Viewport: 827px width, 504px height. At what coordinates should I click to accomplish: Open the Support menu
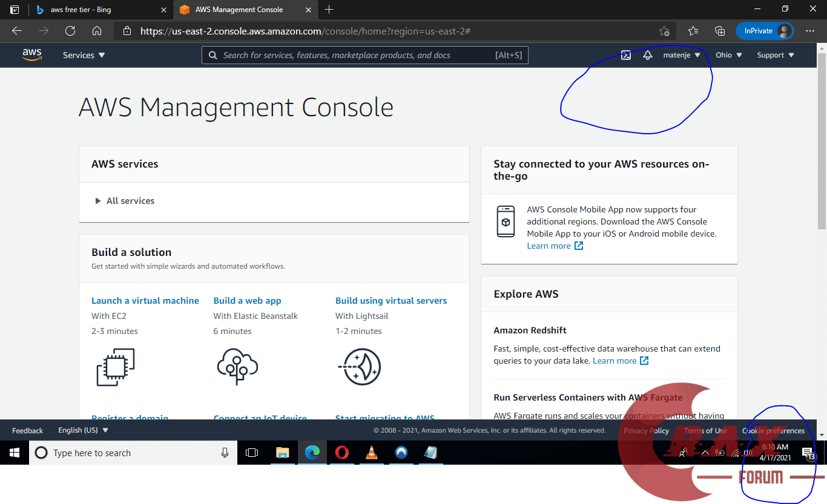coord(775,55)
